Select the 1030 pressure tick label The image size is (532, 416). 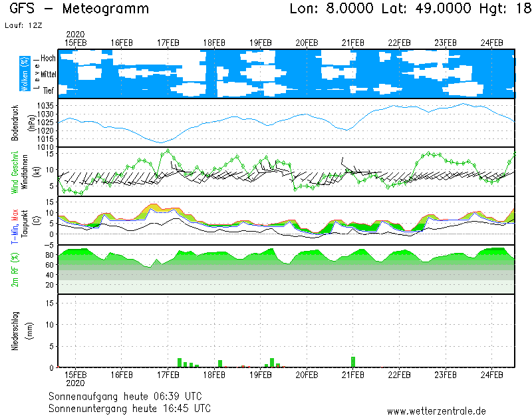(x=45, y=114)
